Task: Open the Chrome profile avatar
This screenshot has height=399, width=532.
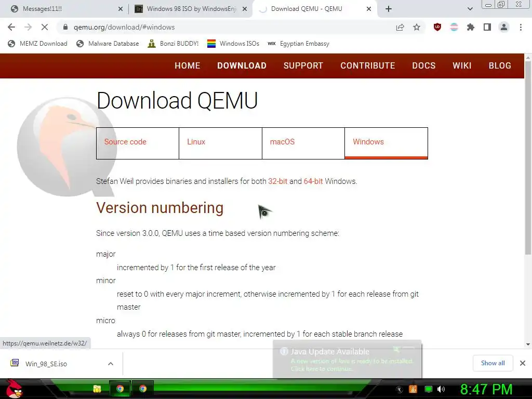Action: tap(504, 27)
